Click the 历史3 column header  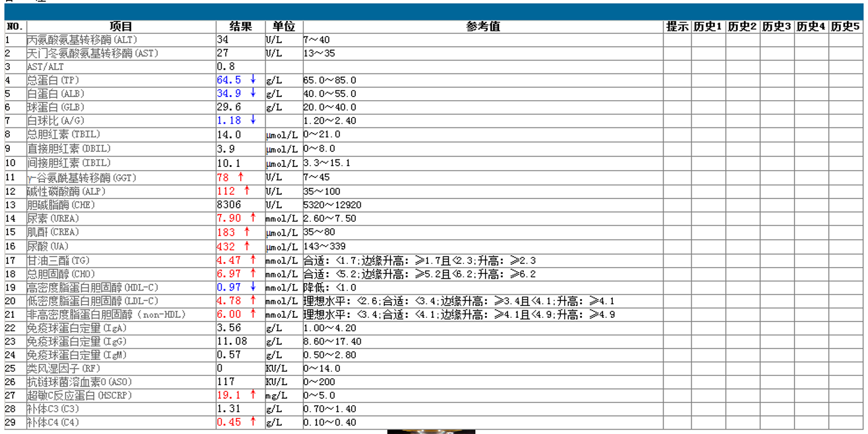pyautogui.click(x=777, y=27)
